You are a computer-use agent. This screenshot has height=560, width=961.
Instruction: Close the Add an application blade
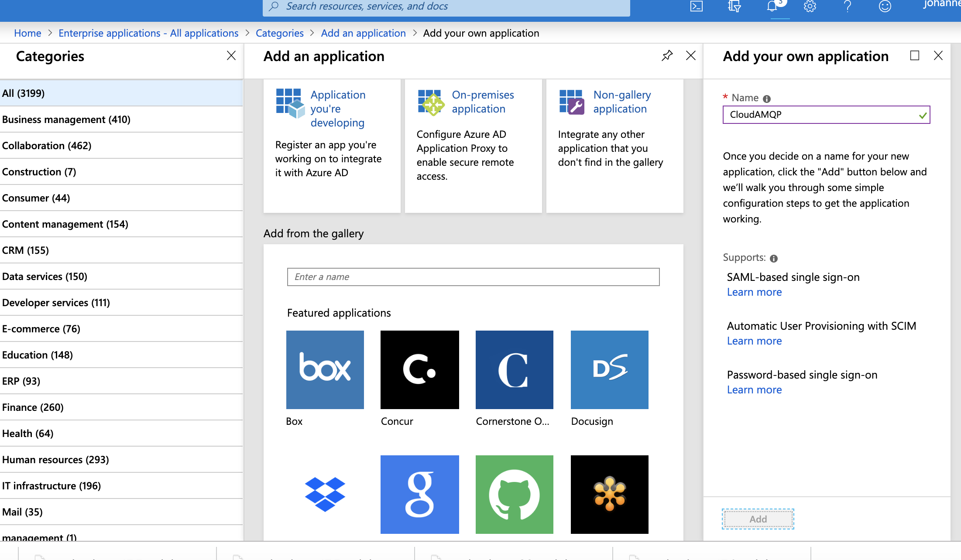691,55
